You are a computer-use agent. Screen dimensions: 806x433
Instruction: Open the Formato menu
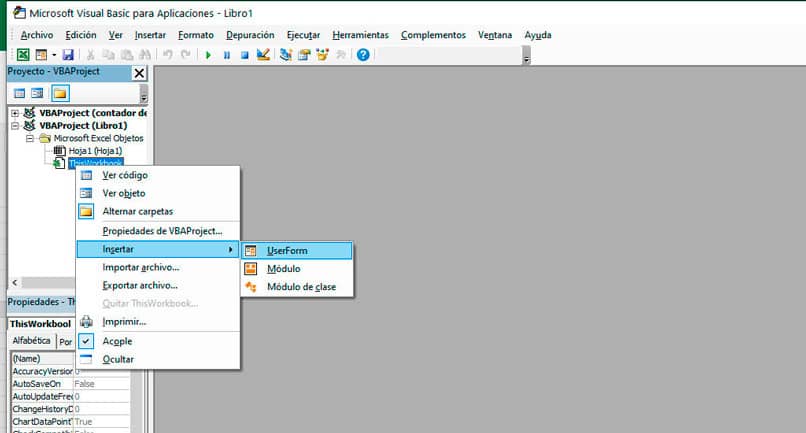pyautogui.click(x=196, y=35)
